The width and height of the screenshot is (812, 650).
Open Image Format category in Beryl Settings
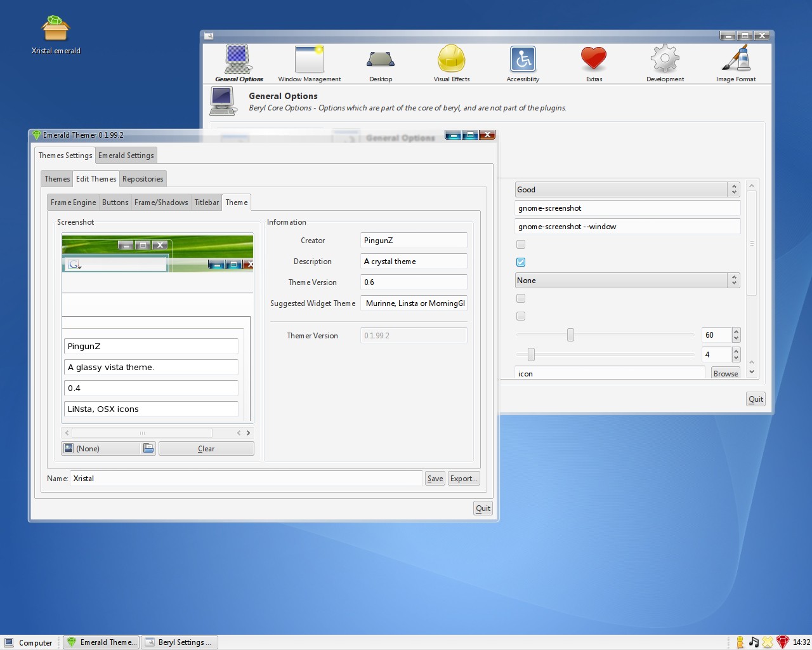[x=736, y=63]
